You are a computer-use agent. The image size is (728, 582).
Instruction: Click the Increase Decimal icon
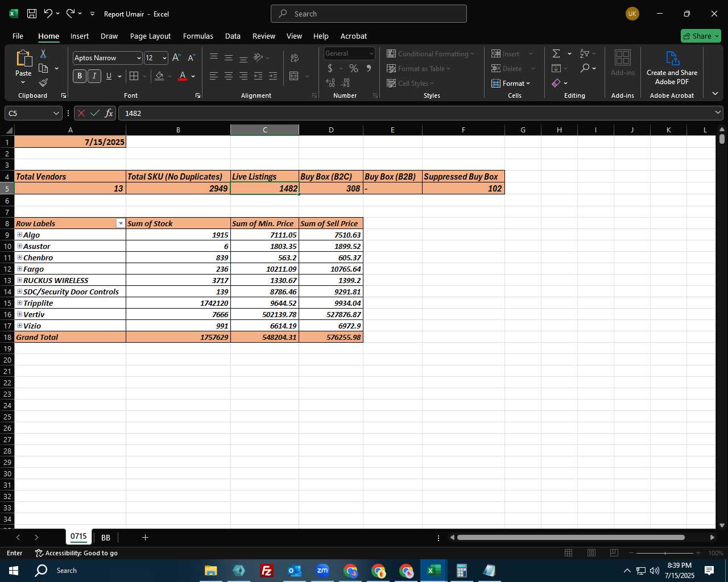(330, 83)
